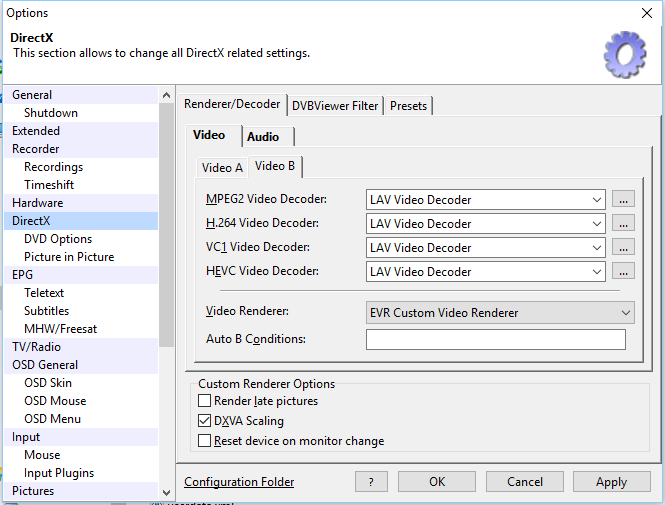Click the Apply button

(611, 482)
